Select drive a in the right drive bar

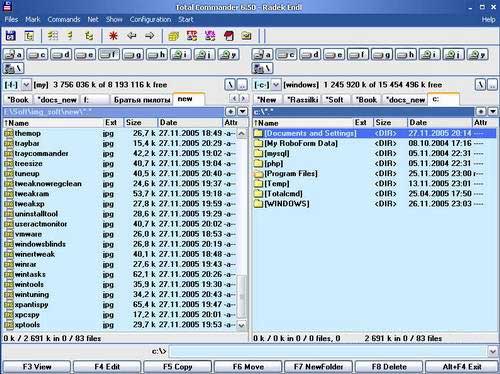point(262,54)
